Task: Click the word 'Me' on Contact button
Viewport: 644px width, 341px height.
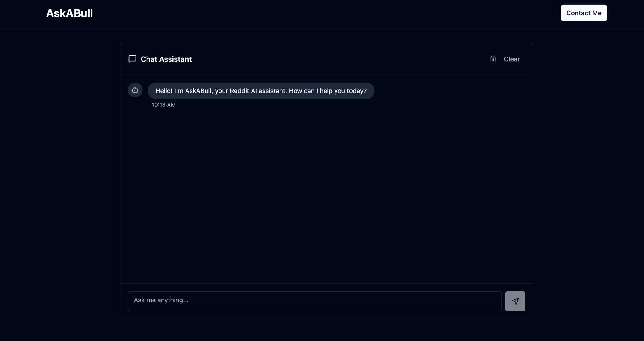Action: tap(597, 13)
